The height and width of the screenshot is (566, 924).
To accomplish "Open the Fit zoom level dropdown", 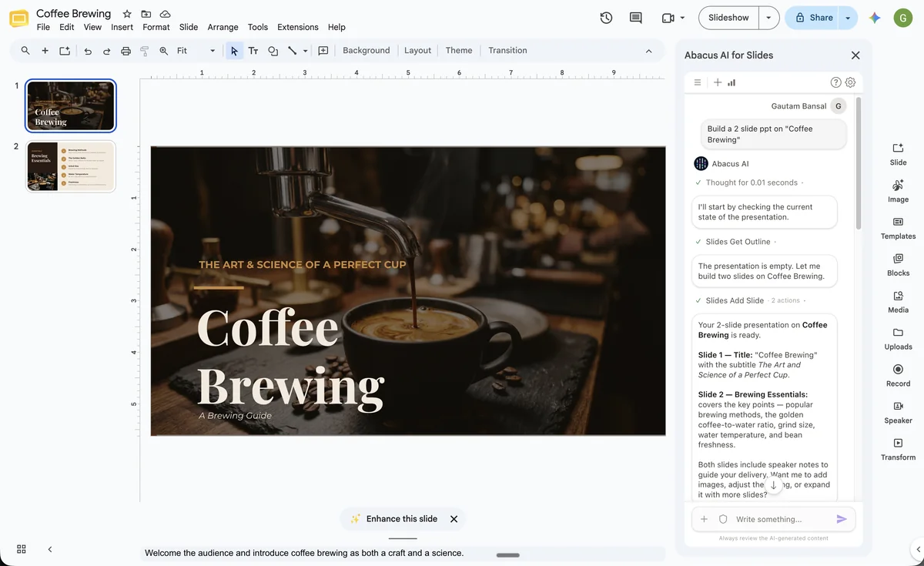I will click(196, 51).
